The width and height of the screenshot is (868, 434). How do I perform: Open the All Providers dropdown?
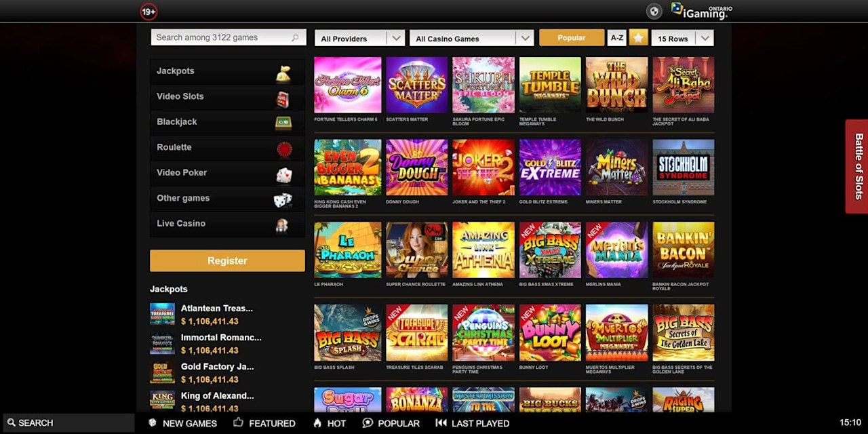pos(359,39)
